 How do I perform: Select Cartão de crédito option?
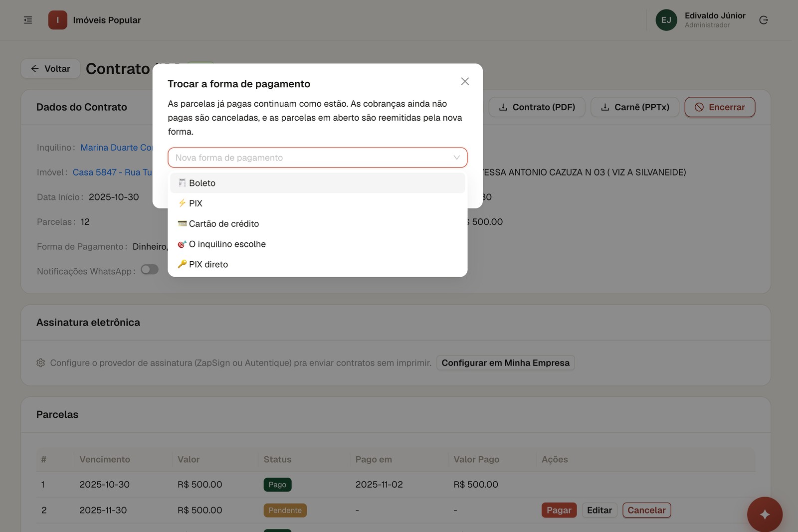click(x=317, y=224)
